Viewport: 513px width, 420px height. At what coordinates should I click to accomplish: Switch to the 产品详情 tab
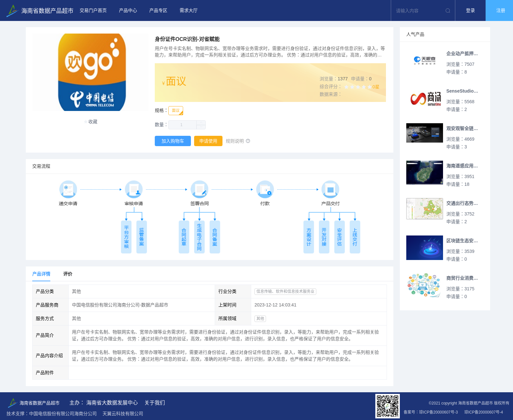click(x=41, y=274)
